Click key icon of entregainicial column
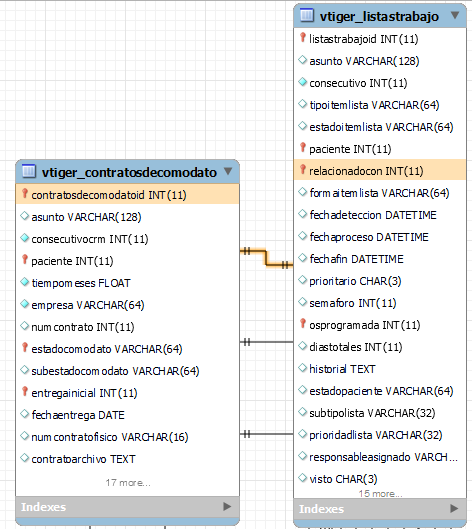This screenshot has height=529, width=472. coord(25,391)
